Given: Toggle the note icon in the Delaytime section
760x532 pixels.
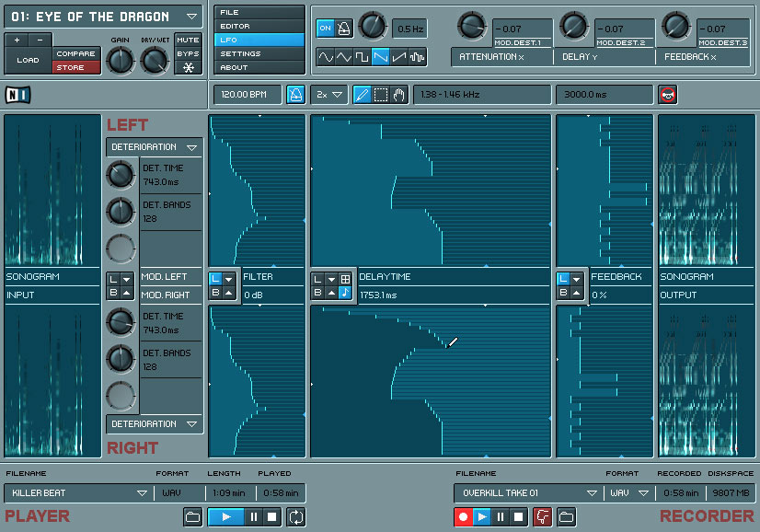Looking at the screenshot, I should click(x=345, y=293).
